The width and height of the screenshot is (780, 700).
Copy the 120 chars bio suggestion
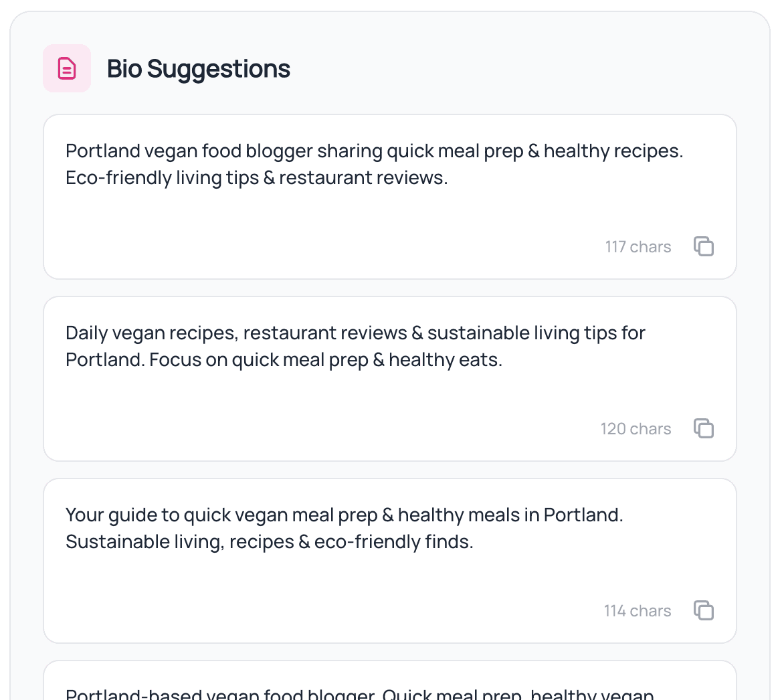click(703, 428)
